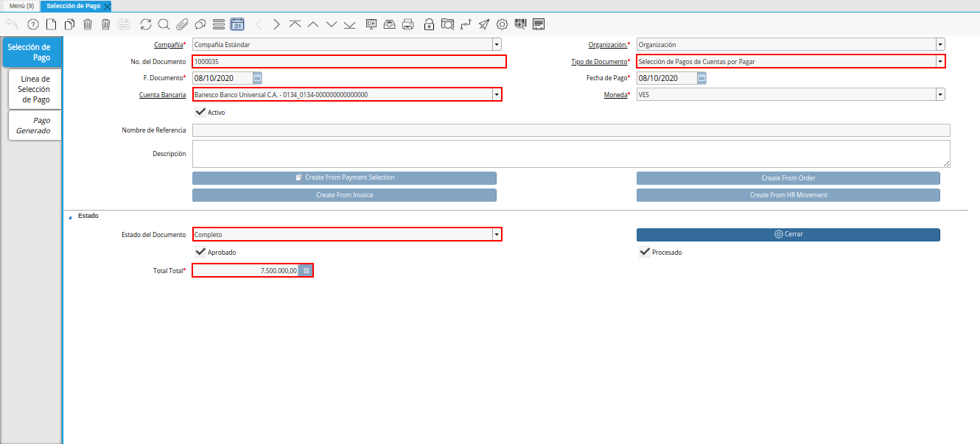Go to detail record right chevron
Viewport: 980px width, 444px height.
[x=276, y=24]
